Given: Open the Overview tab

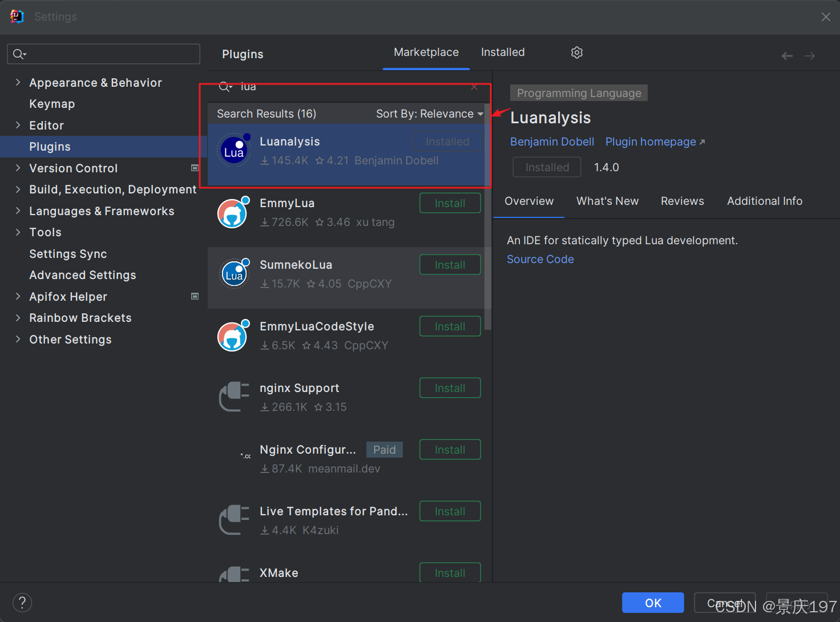Looking at the screenshot, I should tap(529, 201).
